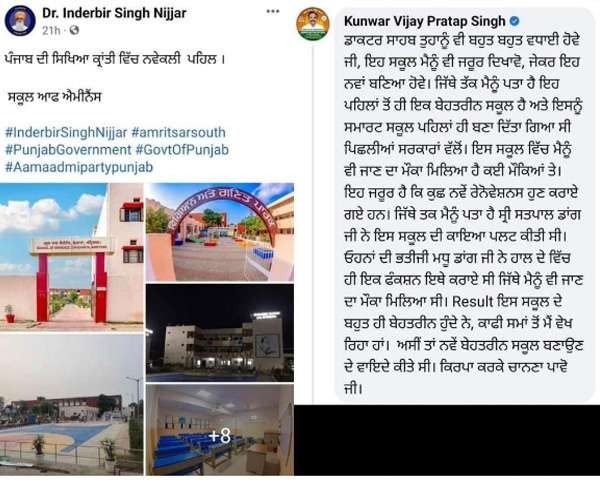Viewport: 600px width, 480px height.
Task: Open the three-dot post options menu
Action: click(273, 11)
